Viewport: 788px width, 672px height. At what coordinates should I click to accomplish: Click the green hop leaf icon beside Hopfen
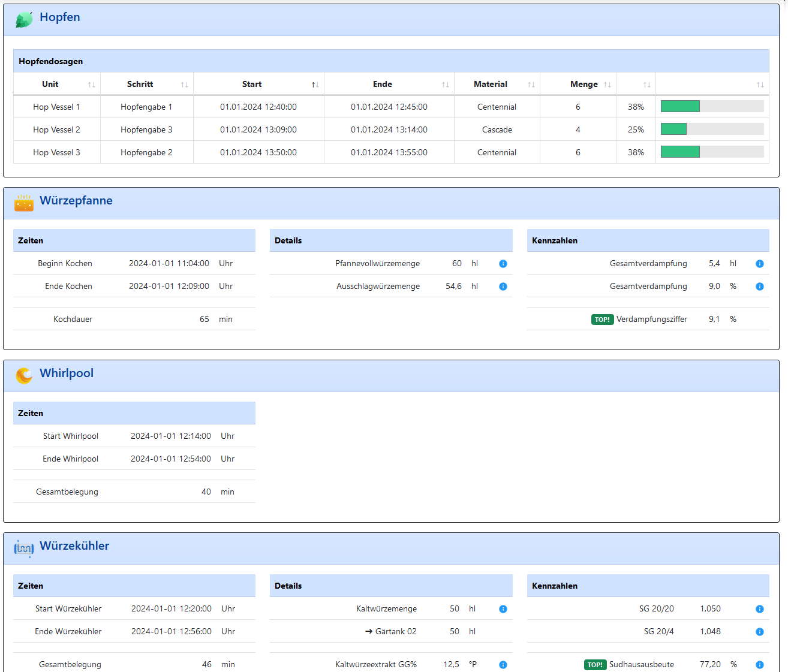click(x=24, y=20)
